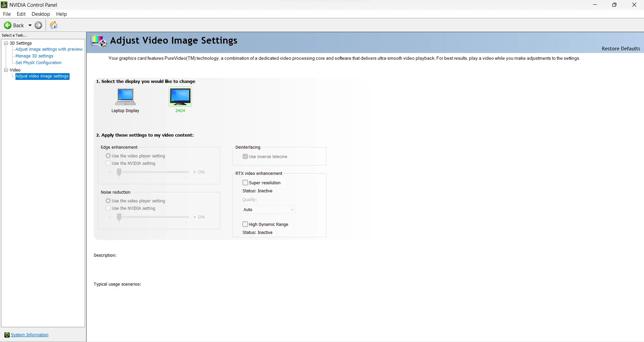Enable Super resolution checkbox
Screen dimensions: 644x342
(x=245, y=183)
